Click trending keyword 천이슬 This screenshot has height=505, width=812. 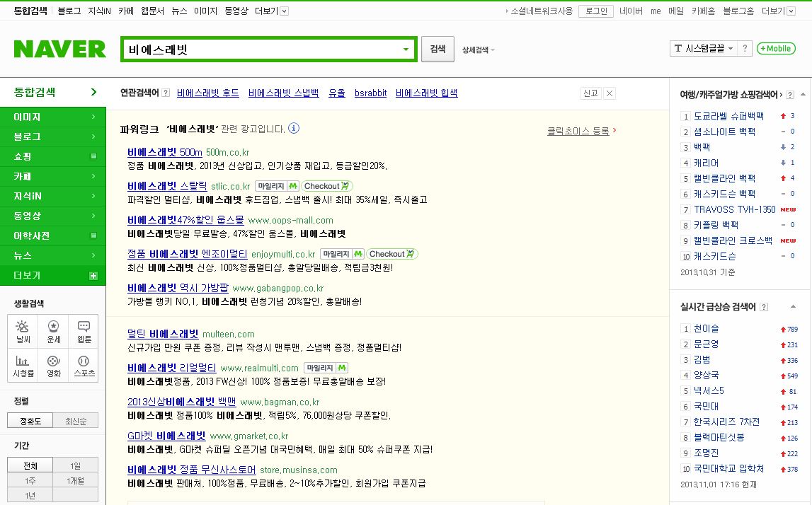click(x=707, y=329)
